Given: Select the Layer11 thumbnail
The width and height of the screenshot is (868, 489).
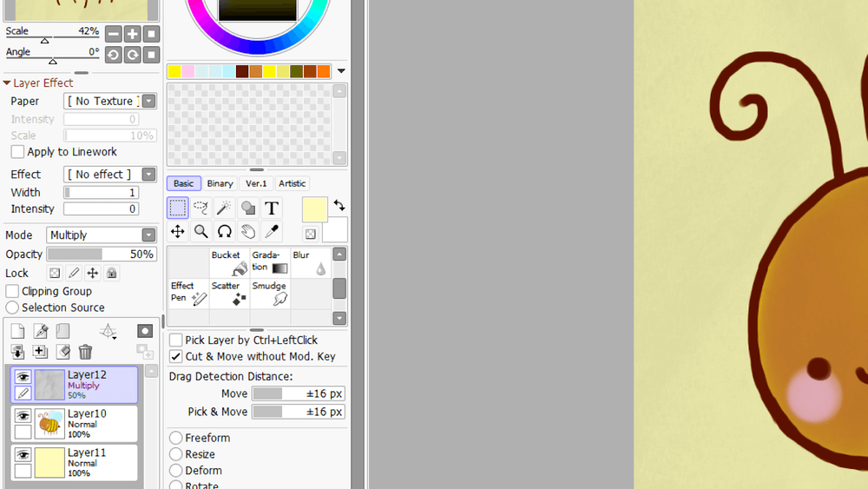Looking at the screenshot, I should click(x=50, y=462).
